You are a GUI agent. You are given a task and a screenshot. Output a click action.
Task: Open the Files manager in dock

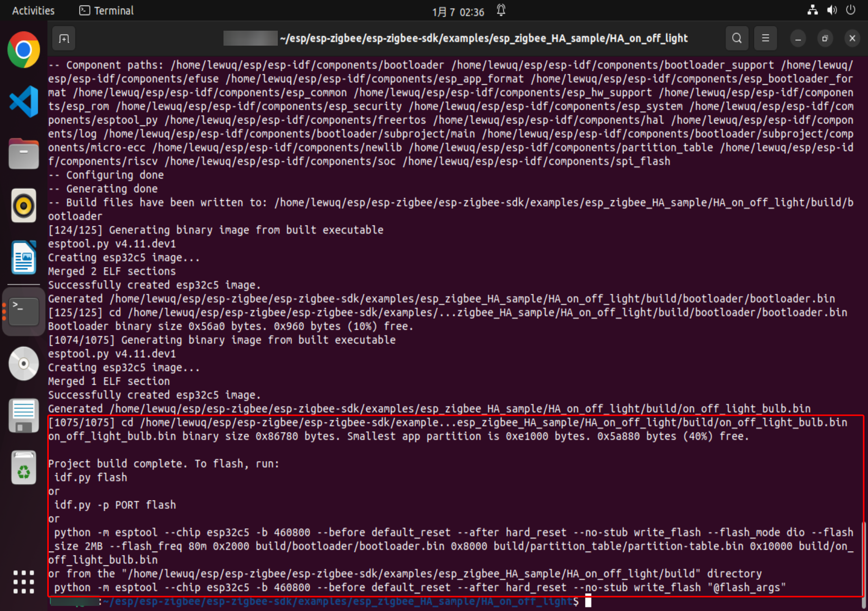click(x=24, y=154)
